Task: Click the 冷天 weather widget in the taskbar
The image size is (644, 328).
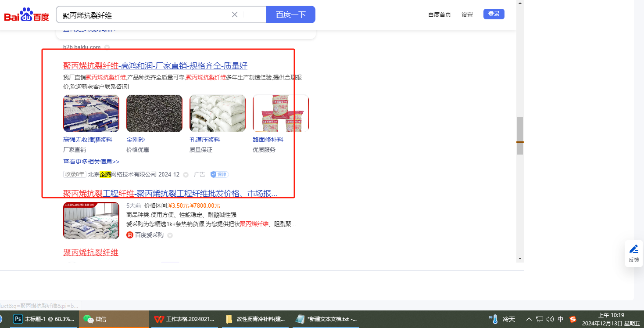Action: pyautogui.click(x=502, y=319)
